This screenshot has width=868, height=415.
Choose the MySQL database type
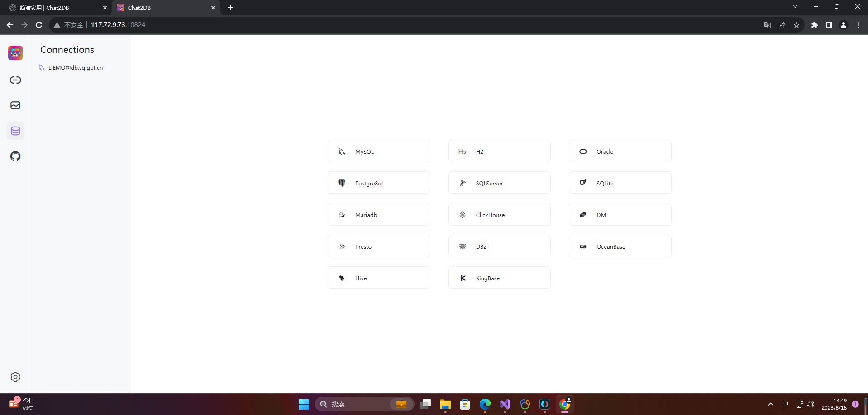click(x=379, y=151)
